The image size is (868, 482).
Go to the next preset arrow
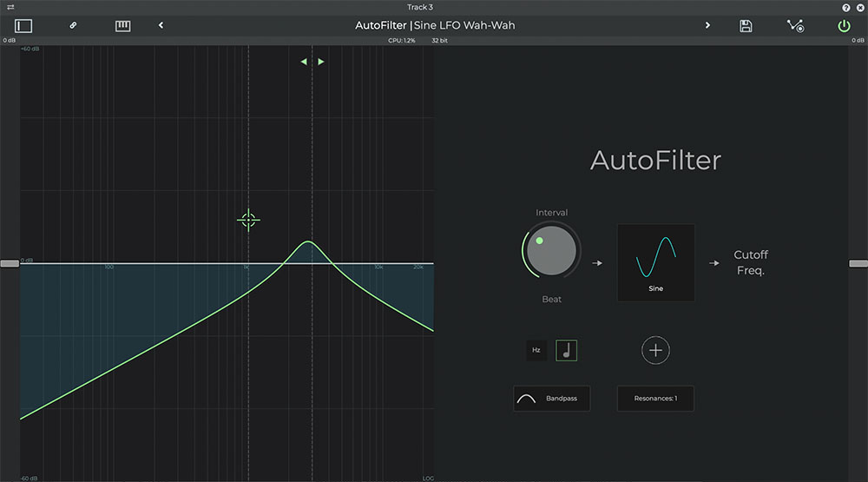tap(707, 25)
